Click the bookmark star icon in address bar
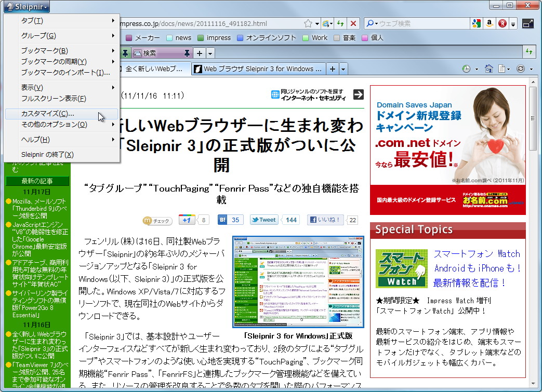 (x=308, y=23)
